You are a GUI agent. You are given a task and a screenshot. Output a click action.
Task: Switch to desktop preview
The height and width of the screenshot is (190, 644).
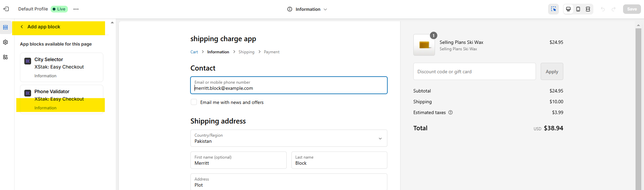(568, 9)
